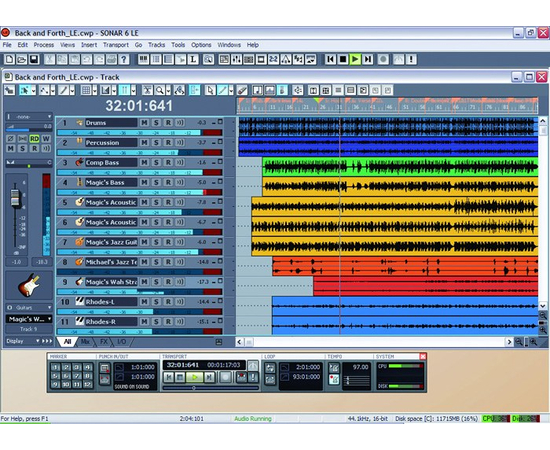Open the Magic's W... track dropdown
The height and width of the screenshot is (450, 550).
pos(29,319)
